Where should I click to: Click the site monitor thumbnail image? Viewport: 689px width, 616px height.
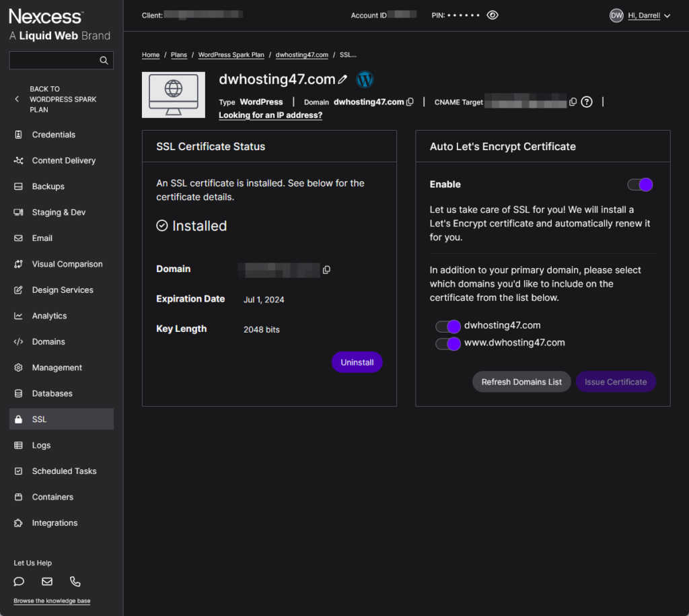174,95
